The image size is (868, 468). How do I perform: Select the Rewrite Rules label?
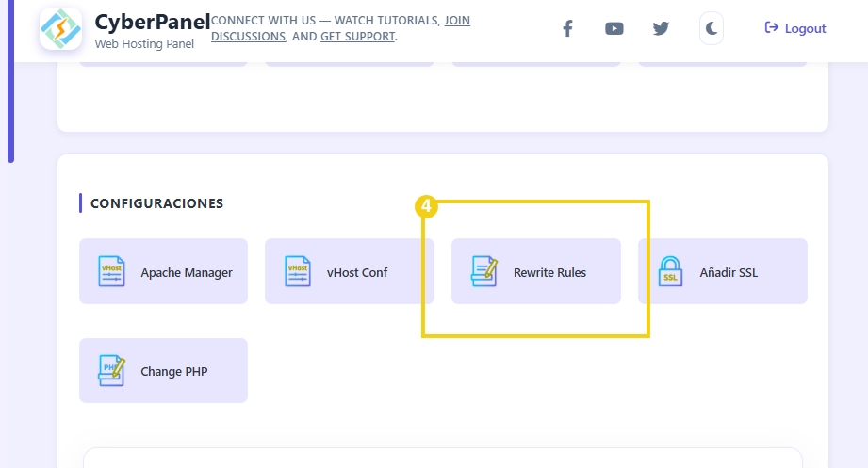click(x=549, y=272)
